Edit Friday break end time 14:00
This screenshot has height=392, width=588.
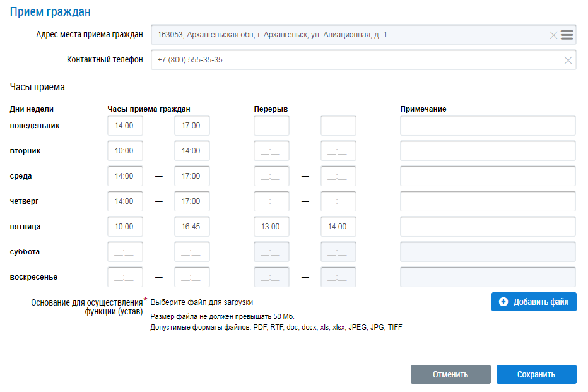click(x=338, y=227)
